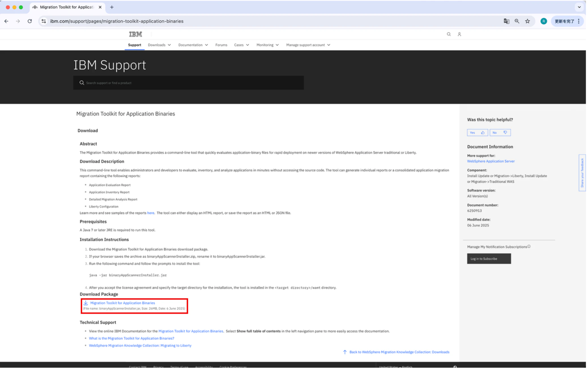Open Migration Toolkit documentation link under Technical Support
This screenshot has height=370, width=588.
point(191,331)
